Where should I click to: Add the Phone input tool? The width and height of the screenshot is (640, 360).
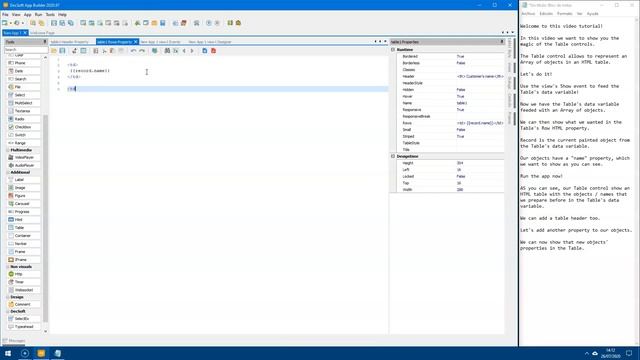pos(24,63)
